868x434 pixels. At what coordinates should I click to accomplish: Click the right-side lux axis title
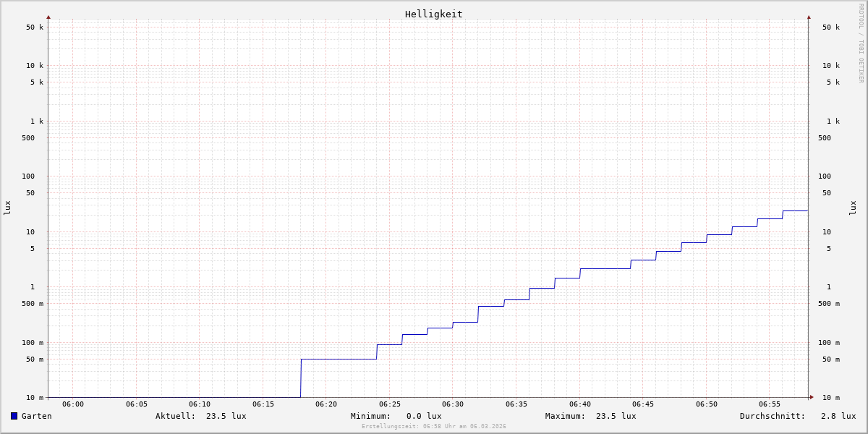click(x=853, y=208)
